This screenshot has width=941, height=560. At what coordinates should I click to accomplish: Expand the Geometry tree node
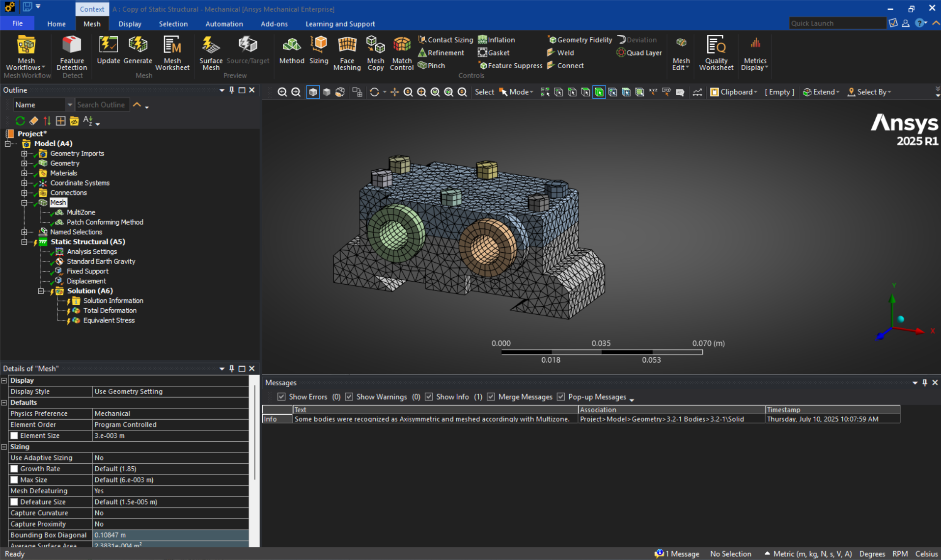[24, 163]
